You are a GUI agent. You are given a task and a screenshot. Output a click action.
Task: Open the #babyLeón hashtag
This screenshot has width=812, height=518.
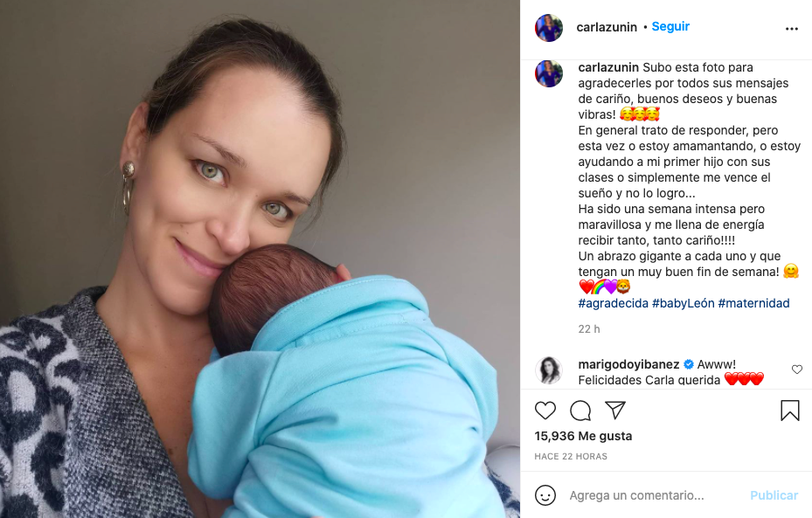pyautogui.click(x=683, y=303)
